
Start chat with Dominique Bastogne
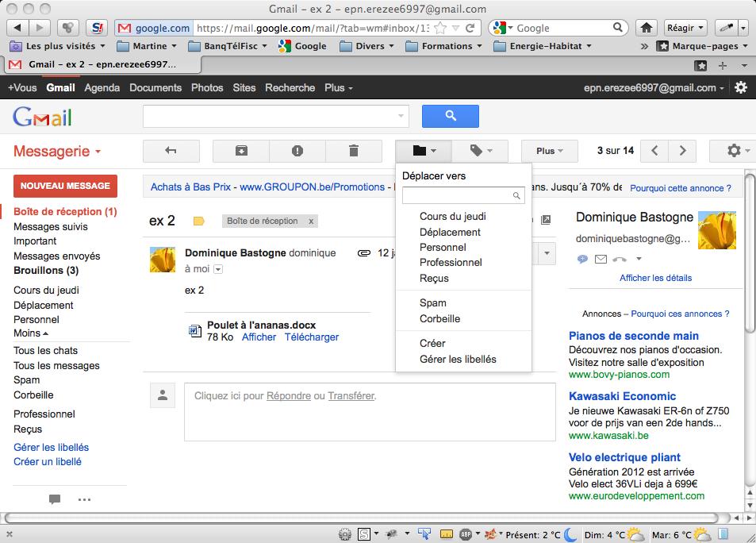(x=582, y=259)
